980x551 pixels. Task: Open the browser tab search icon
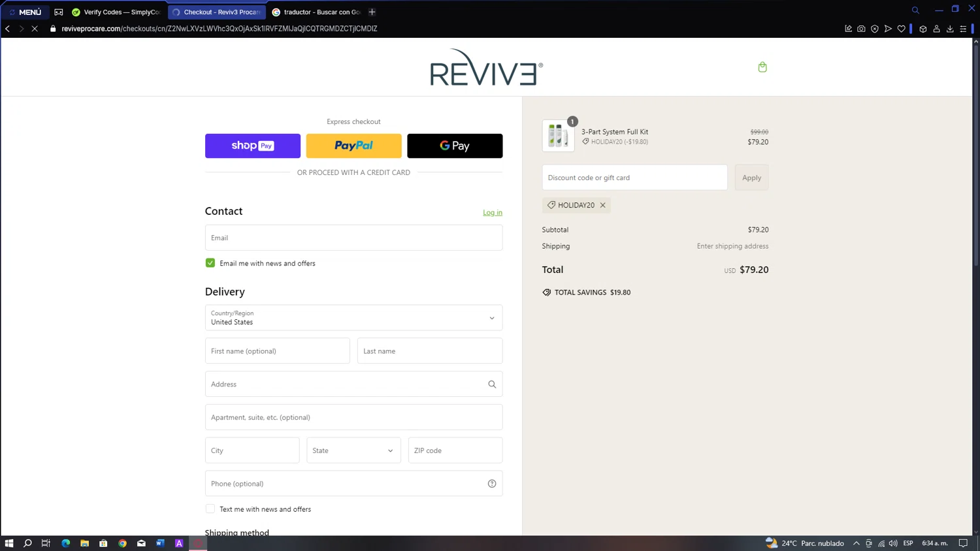click(x=915, y=10)
